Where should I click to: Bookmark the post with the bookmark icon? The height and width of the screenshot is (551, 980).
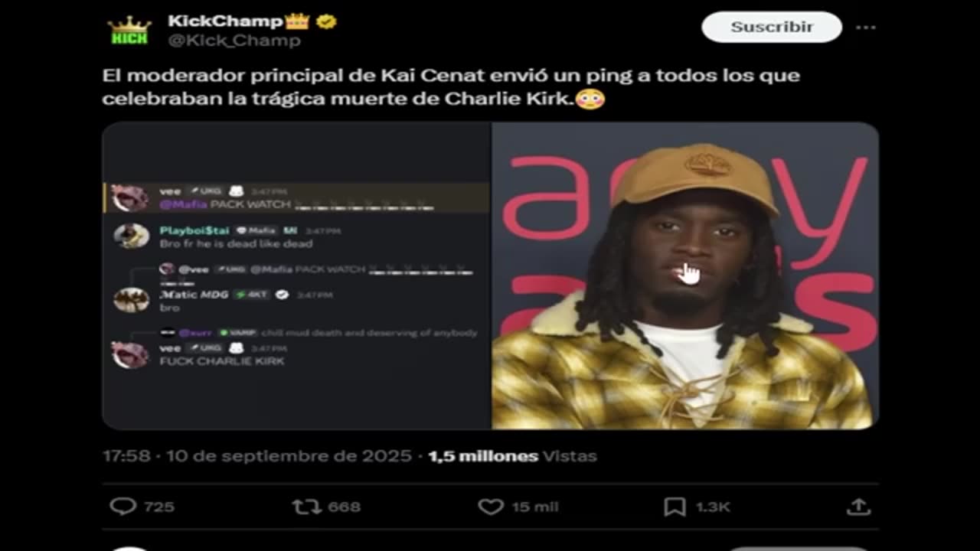(x=675, y=507)
